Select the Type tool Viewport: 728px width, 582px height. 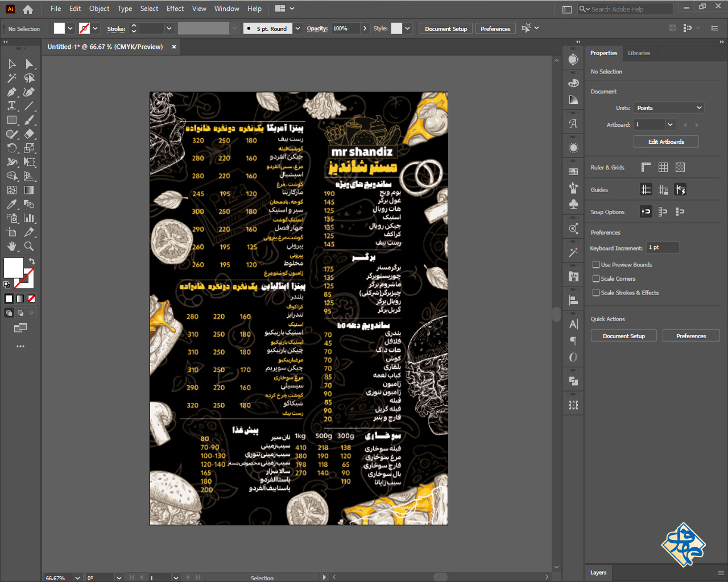pyautogui.click(x=12, y=106)
